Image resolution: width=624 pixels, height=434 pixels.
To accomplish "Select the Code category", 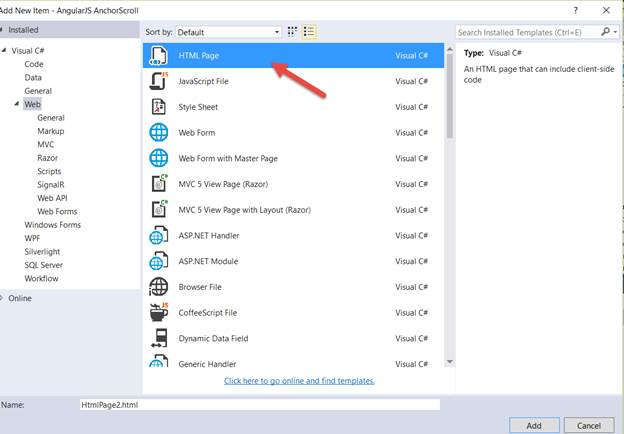I will click(x=34, y=64).
